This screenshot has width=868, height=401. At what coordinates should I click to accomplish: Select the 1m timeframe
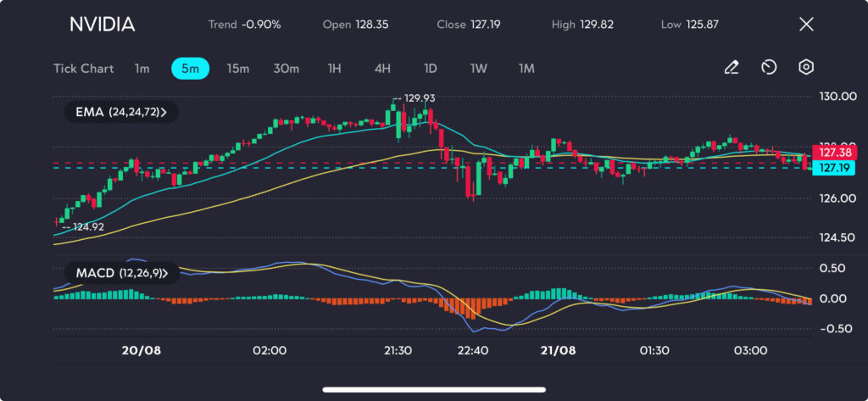pos(142,69)
